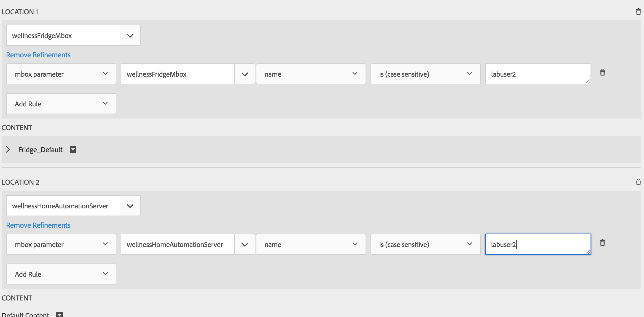
Task: Open Location 2 Add Rule dropdown
Action: tap(61, 274)
